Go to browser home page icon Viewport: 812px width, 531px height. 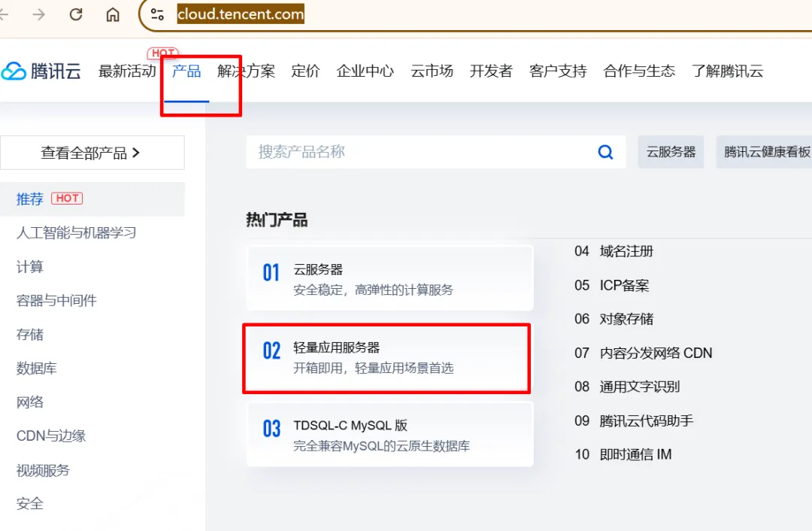[112, 14]
